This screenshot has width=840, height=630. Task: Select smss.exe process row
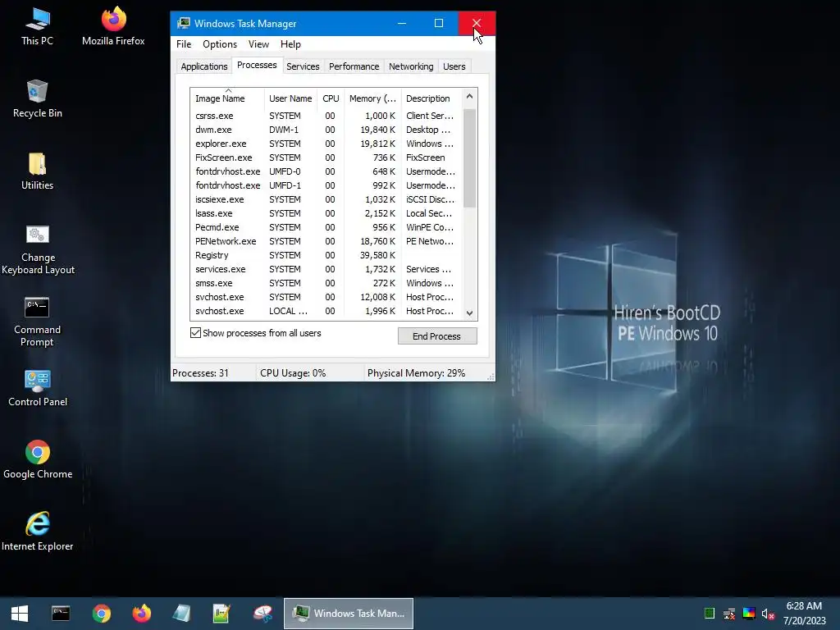point(326,283)
